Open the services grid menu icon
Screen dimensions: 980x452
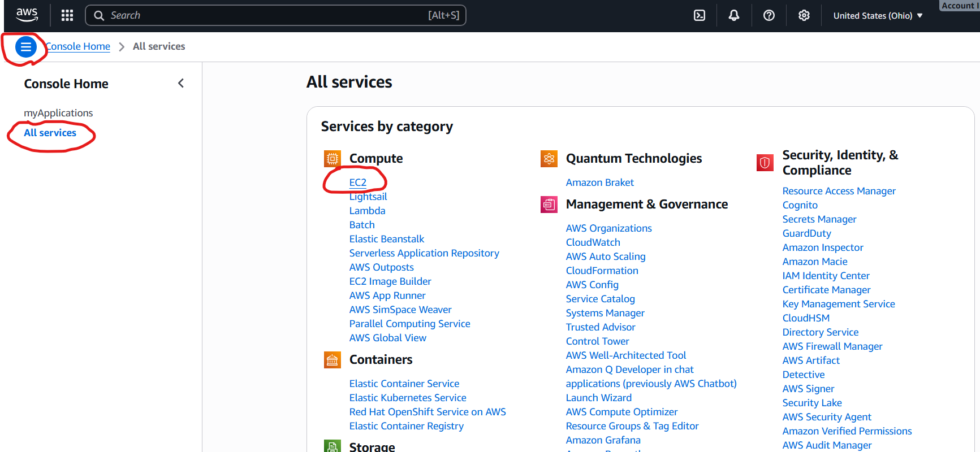(x=67, y=15)
